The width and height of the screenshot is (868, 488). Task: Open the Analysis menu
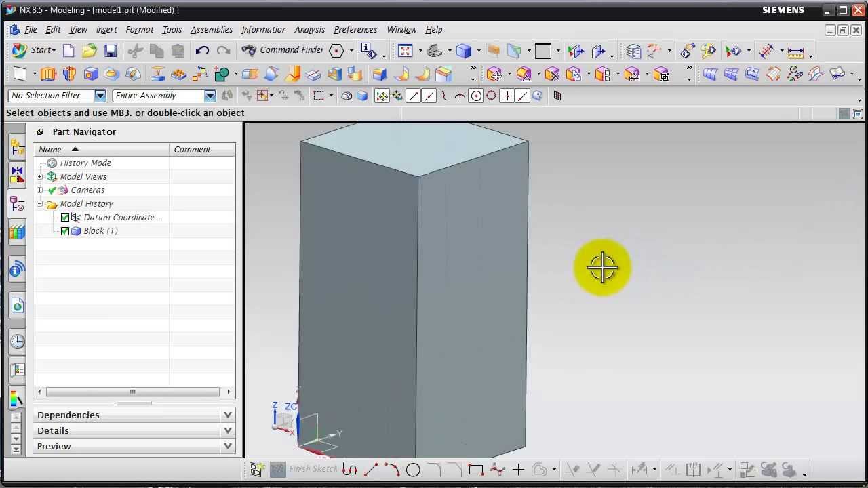pos(309,30)
